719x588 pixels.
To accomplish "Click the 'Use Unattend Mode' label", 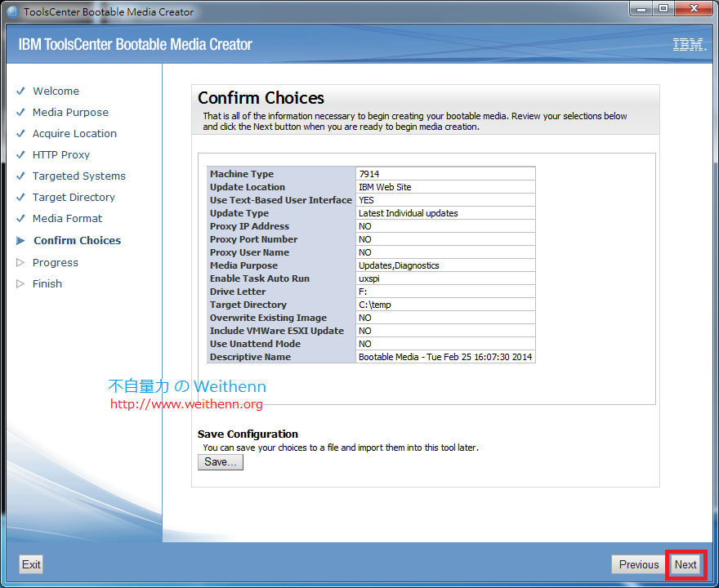I will tap(255, 344).
